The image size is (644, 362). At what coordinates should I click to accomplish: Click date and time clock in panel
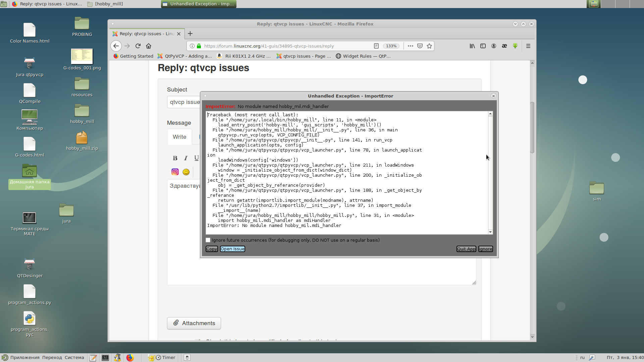(x=625, y=358)
